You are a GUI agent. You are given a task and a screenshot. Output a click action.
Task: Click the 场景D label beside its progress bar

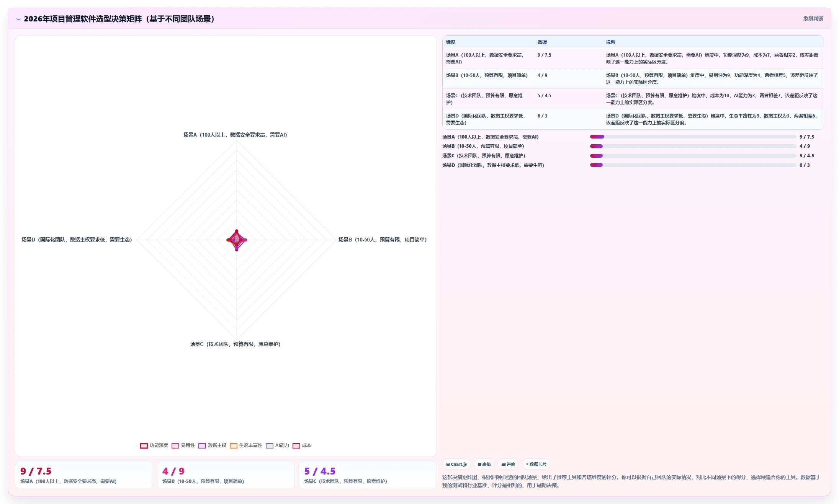tap(493, 165)
